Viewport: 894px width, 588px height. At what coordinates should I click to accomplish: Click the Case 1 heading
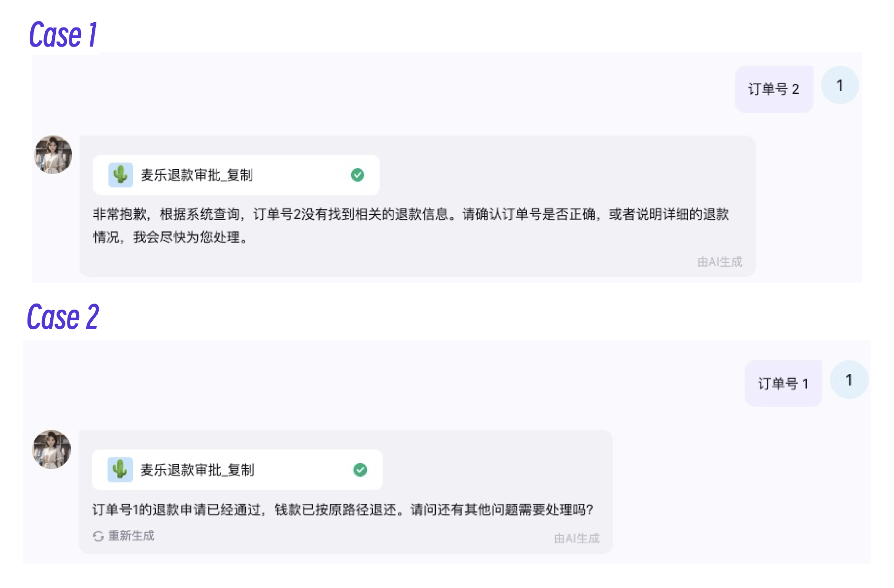tap(63, 35)
